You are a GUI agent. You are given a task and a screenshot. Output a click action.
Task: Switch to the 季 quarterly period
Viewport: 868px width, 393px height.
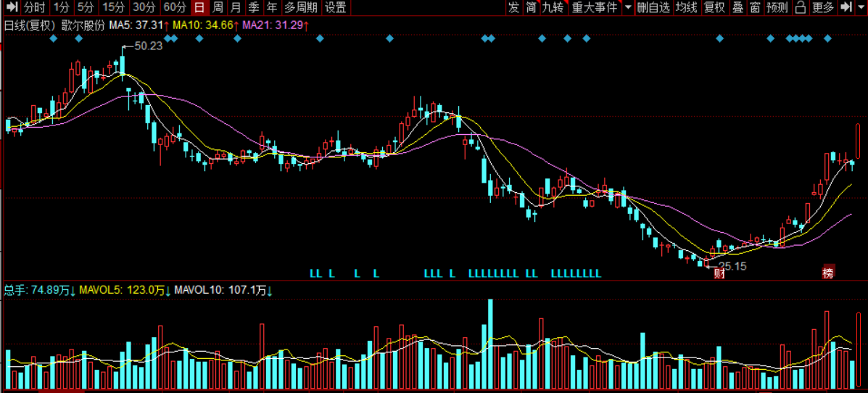click(x=254, y=7)
